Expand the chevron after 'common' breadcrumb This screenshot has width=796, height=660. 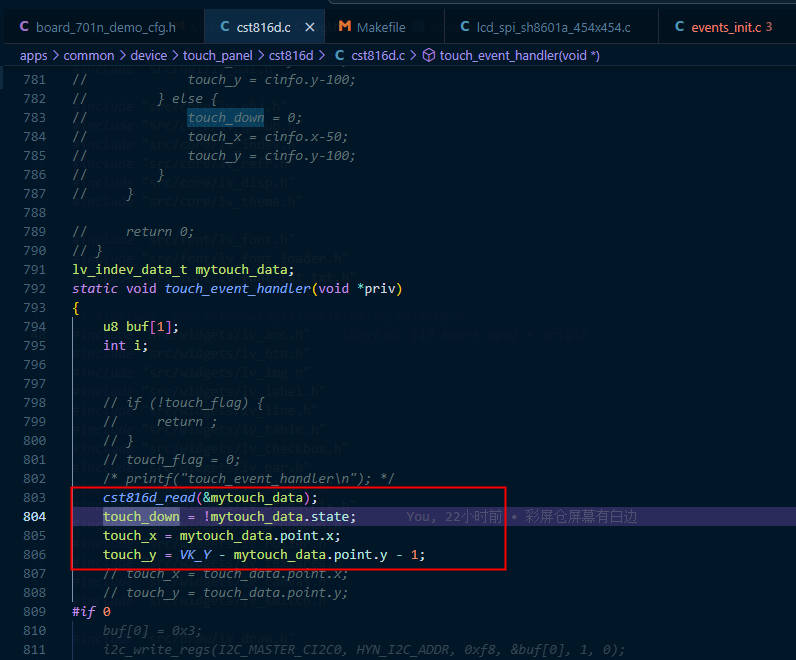[123, 55]
